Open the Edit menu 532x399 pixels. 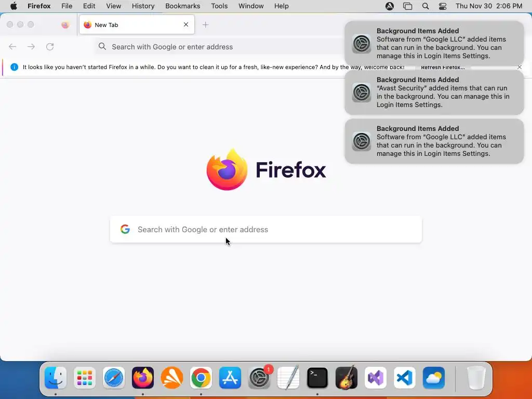[x=89, y=6]
